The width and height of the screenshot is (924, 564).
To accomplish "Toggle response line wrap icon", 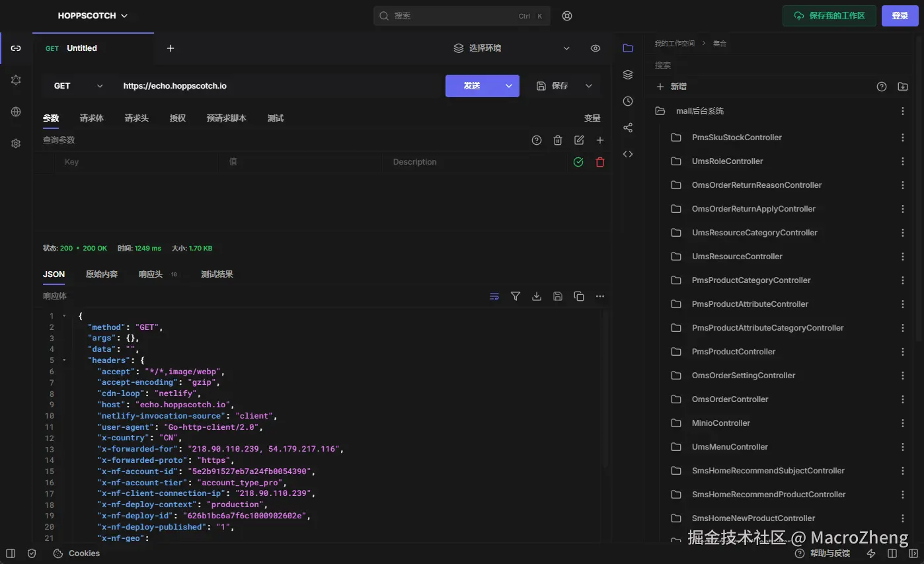I will (x=494, y=296).
